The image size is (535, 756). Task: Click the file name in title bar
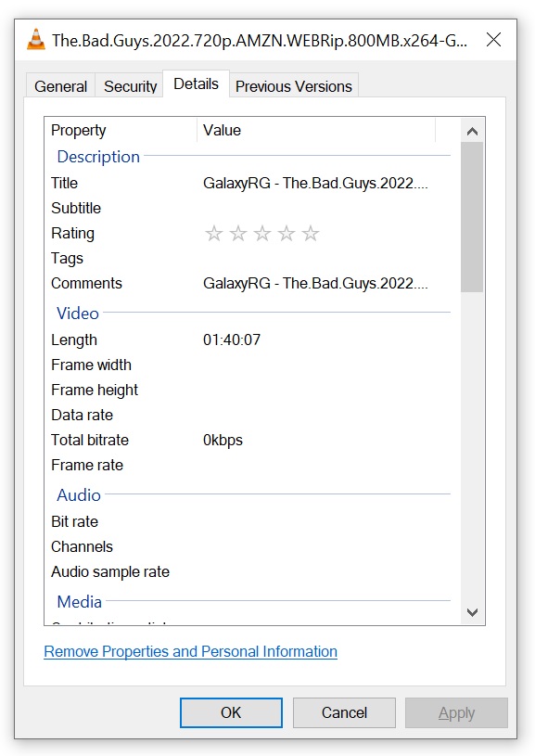260,41
